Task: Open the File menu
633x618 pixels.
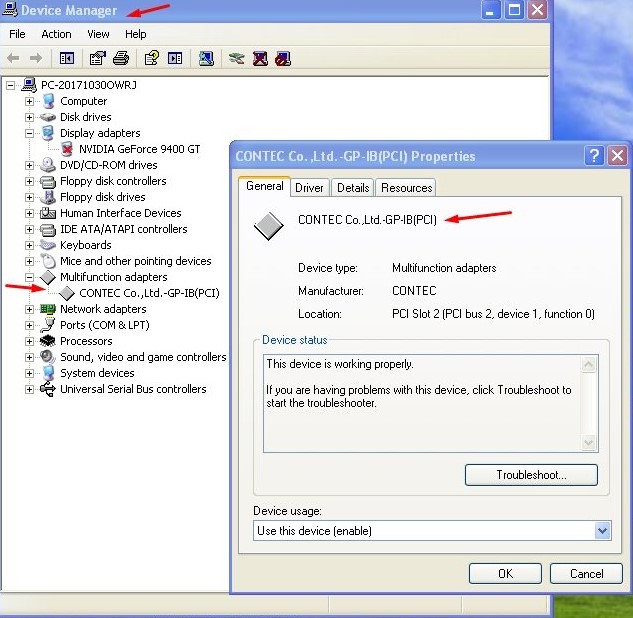Action: [x=17, y=34]
